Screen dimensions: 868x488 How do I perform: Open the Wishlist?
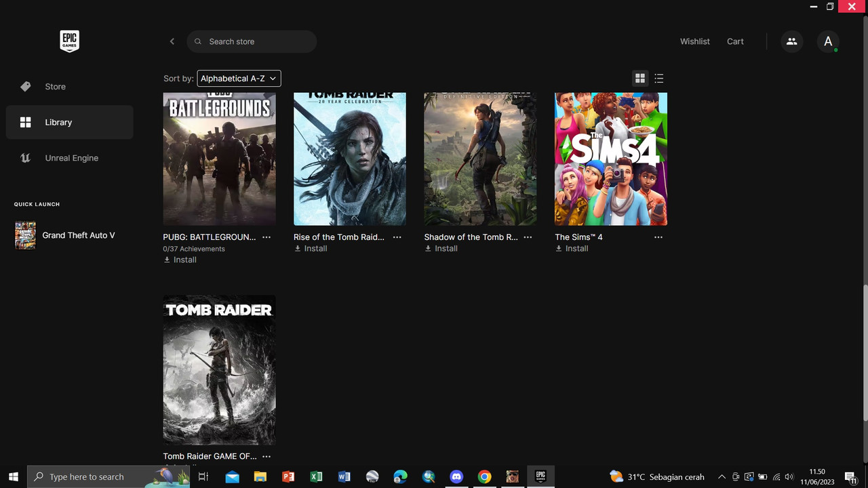(x=695, y=41)
